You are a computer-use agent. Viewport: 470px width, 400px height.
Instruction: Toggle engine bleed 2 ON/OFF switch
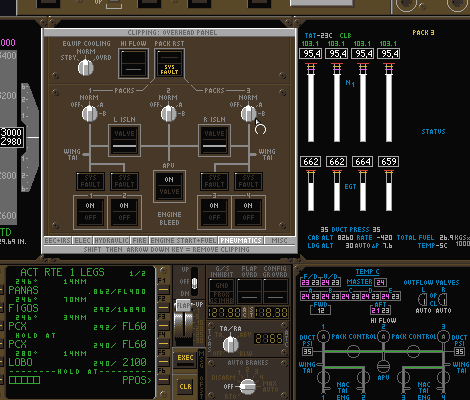124,212
